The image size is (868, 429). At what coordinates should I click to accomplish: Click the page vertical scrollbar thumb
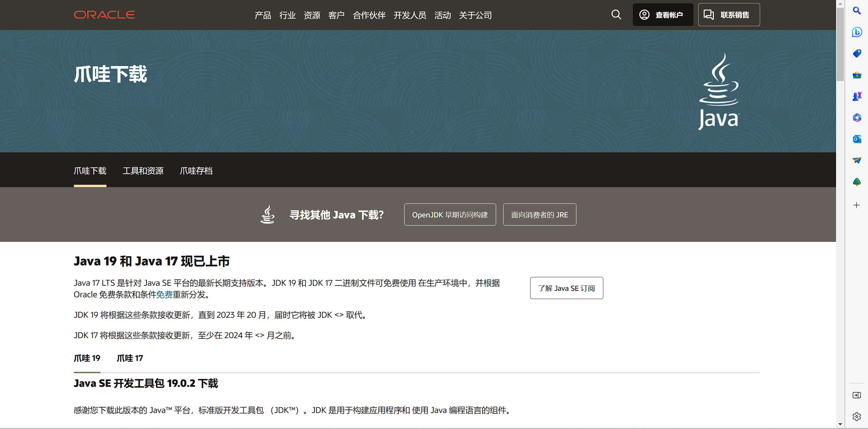pos(840,44)
